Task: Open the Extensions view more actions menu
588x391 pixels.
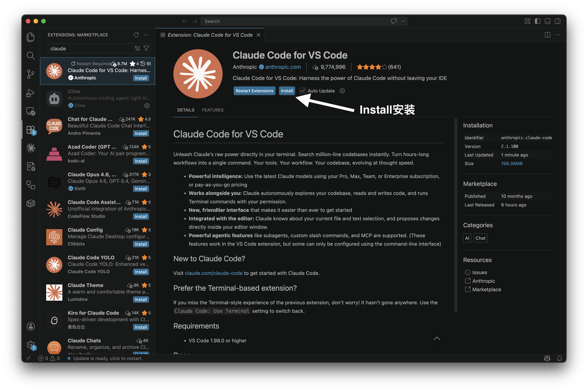Action: [146, 35]
